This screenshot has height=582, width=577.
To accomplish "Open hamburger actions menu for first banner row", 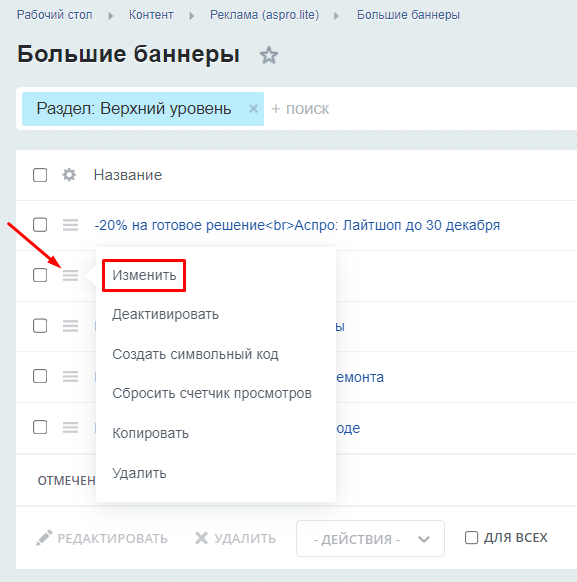I will coord(70,225).
